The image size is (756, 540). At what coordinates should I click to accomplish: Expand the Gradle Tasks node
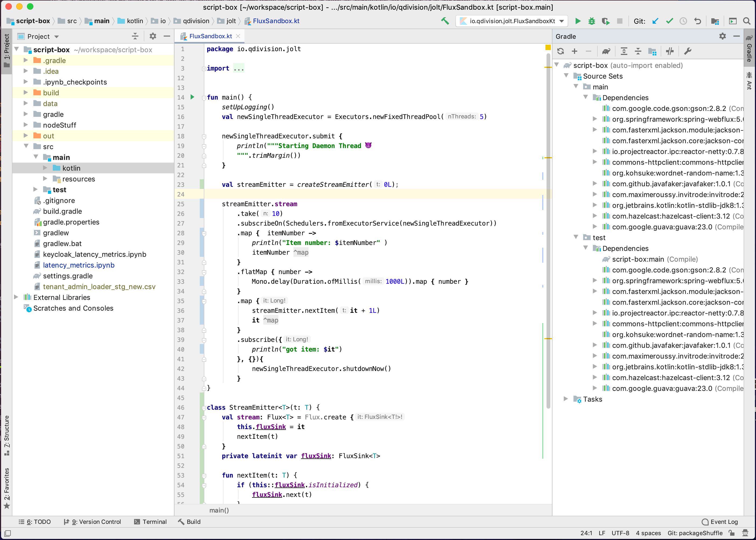click(565, 399)
